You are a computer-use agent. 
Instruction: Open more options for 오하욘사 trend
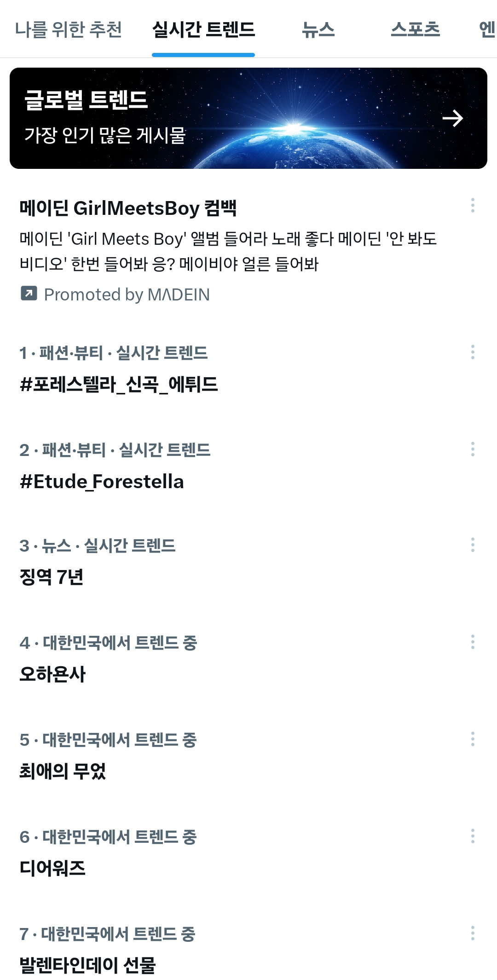[473, 642]
